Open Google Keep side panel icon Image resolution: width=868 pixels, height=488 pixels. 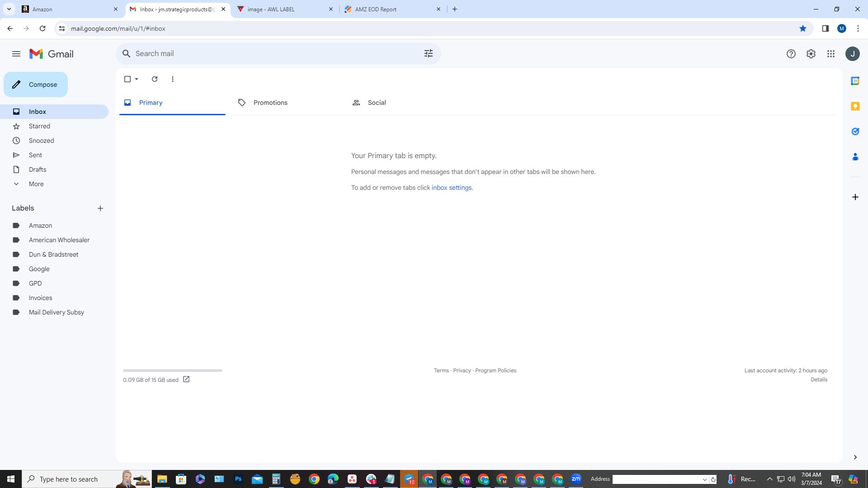(855, 106)
